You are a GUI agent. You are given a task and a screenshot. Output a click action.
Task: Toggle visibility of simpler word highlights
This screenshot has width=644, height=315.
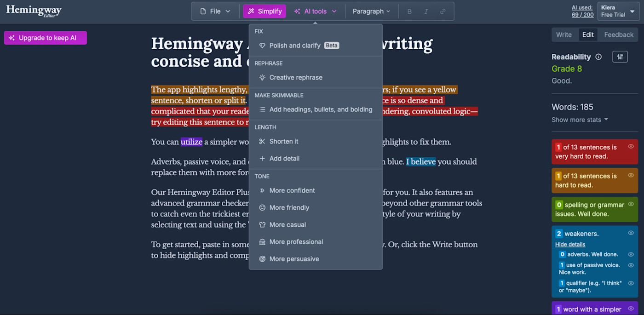pos(631,309)
